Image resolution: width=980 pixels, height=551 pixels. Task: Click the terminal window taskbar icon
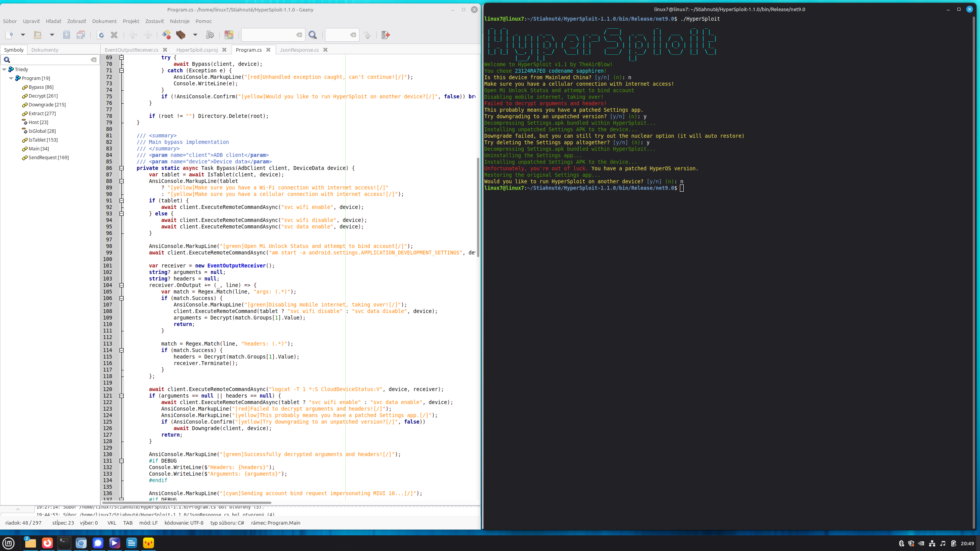pyautogui.click(x=64, y=543)
